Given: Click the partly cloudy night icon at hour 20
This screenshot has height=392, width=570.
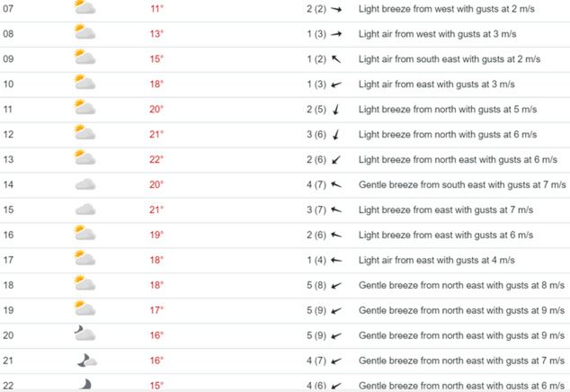Looking at the screenshot, I should point(85,334).
